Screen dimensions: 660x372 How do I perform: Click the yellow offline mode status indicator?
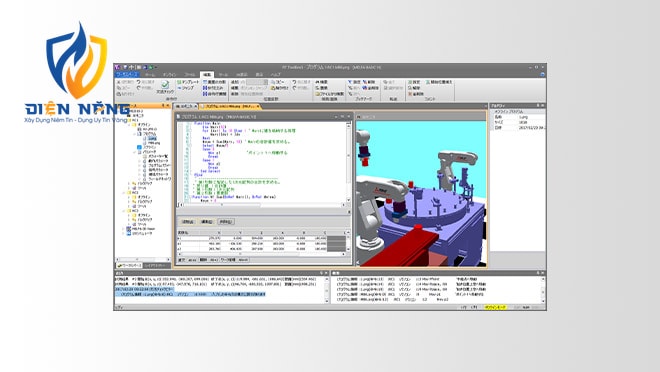(x=495, y=307)
